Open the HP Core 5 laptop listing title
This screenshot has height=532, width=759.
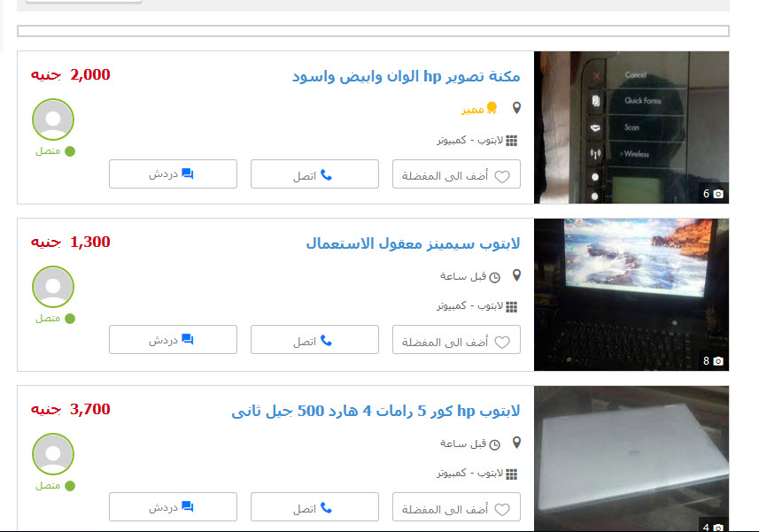tap(376, 411)
